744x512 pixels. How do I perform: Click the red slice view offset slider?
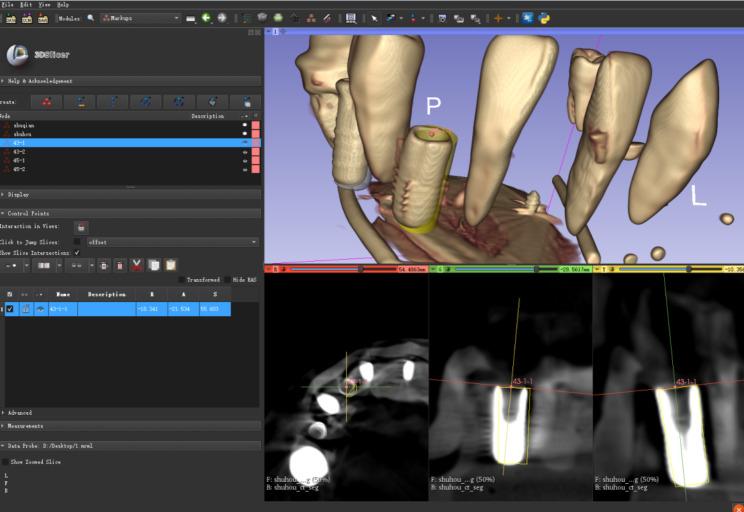pyautogui.click(x=343, y=269)
